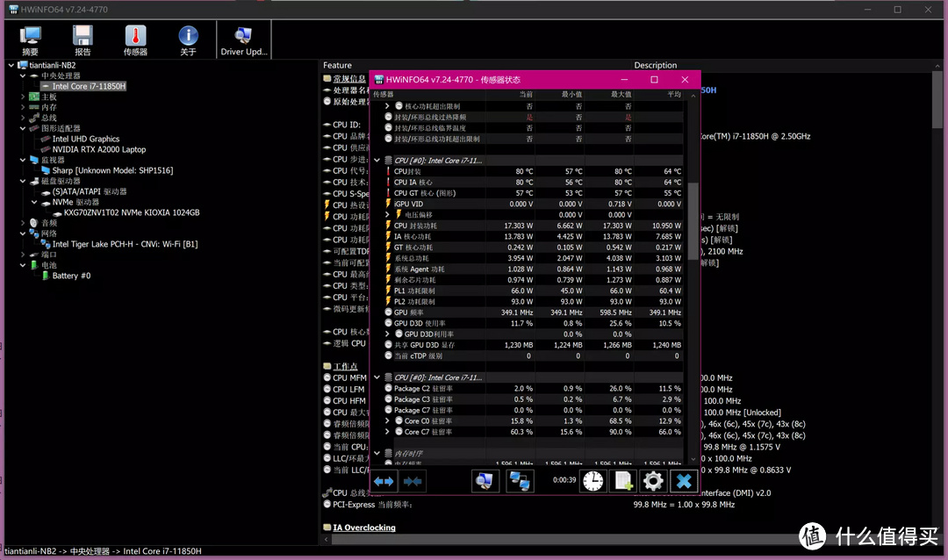The width and height of the screenshot is (948, 560).
Task: Expand the 主板 tree node
Action: click(x=22, y=97)
